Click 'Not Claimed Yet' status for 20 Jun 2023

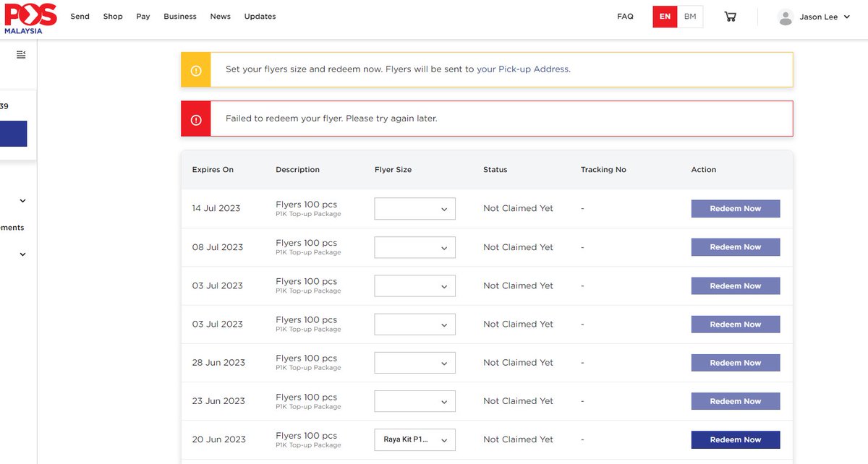point(518,439)
